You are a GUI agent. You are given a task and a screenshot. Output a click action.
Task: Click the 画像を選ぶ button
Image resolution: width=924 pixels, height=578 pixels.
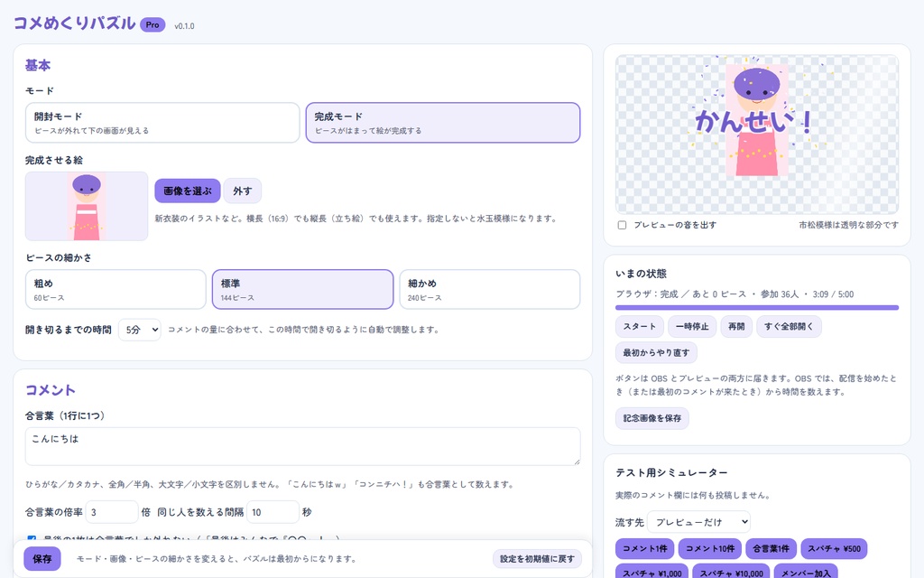point(188,191)
